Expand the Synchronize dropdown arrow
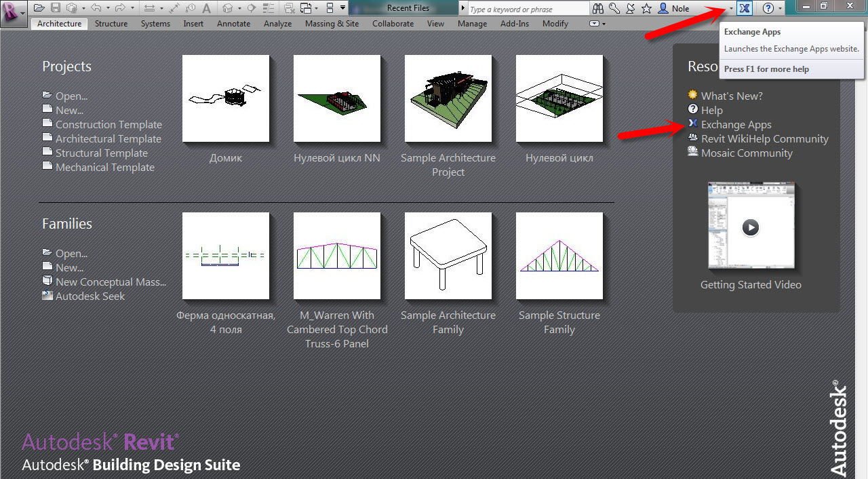The height and width of the screenshot is (479, 868). click(83, 8)
